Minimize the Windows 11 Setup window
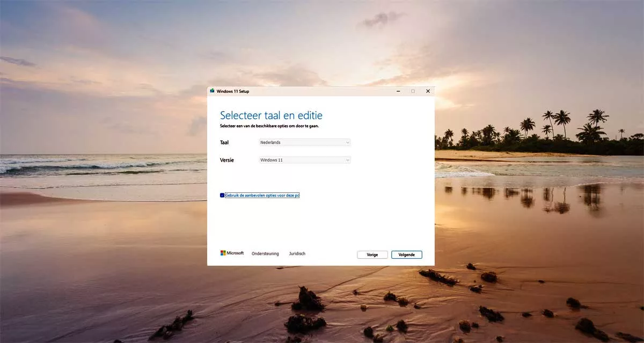 click(x=398, y=91)
